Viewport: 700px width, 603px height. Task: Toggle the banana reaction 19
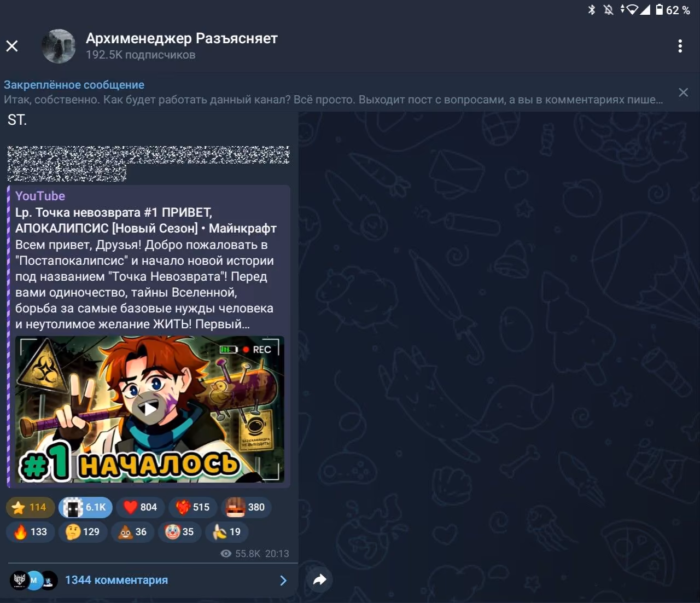click(x=226, y=532)
